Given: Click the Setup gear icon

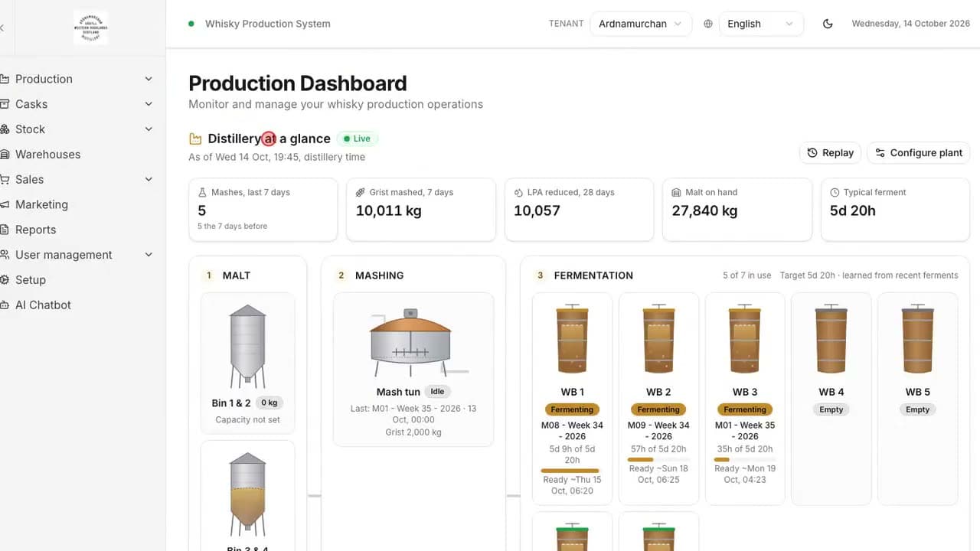Looking at the screenshot, I should click(5, 279).
